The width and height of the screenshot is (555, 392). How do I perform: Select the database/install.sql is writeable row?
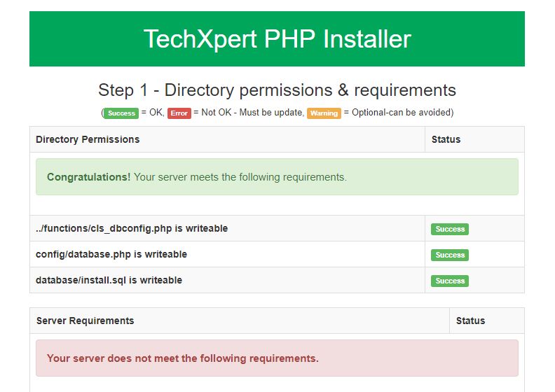point(109,280)
